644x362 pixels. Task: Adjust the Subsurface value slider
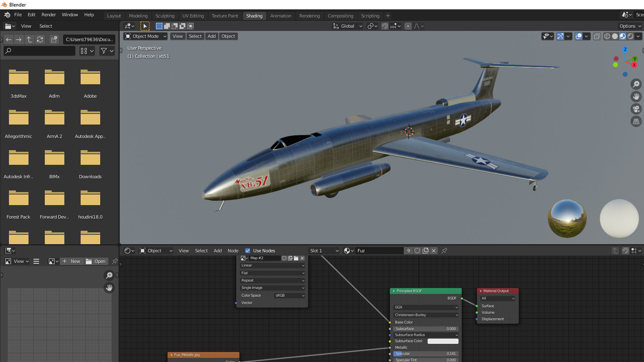coord(426,329)
